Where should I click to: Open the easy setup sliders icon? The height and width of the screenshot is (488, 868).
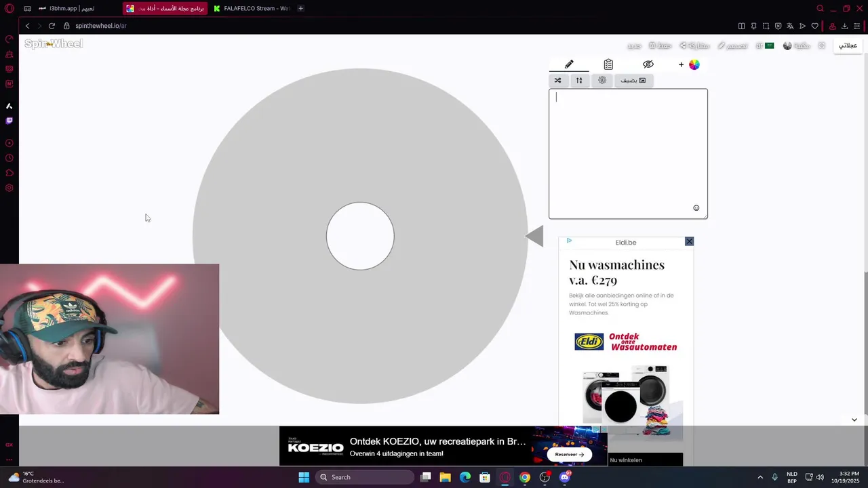[857, 26]
